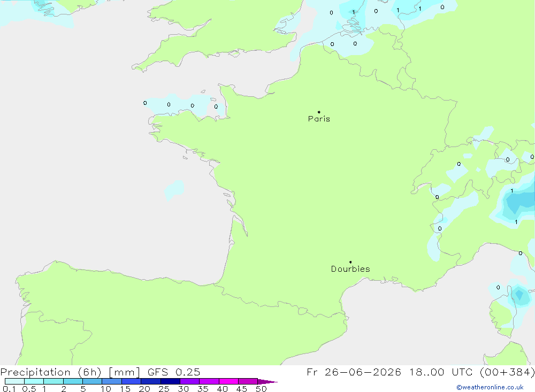Screen dimensions: 535x392
Task: Click the over-50 mm legend arrow tip
Action: pyautogui.click(x=267, y=382)
